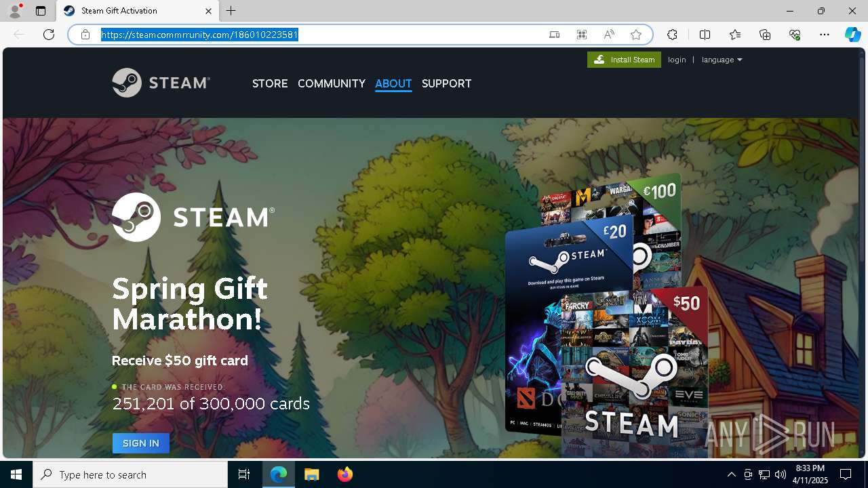Open the notification center icon
This screenshot has width=868, height=488.
click(846, 474)
